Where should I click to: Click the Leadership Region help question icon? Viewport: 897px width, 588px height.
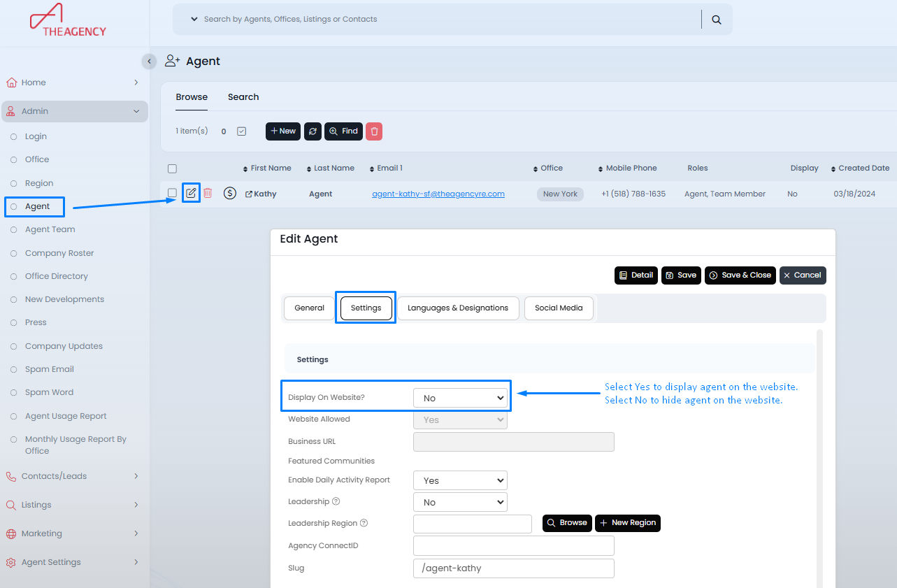(x=364, y=523)
